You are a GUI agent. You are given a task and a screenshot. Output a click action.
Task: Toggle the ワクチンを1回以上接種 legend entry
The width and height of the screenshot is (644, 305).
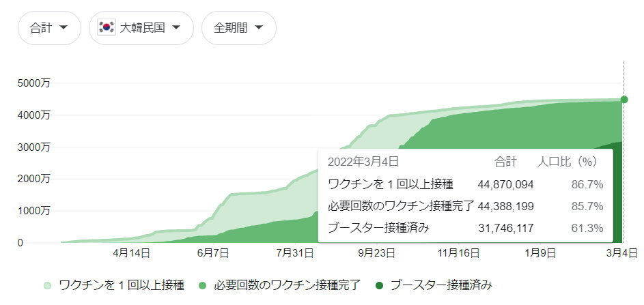pyautogui.click(x=115, y=285)
